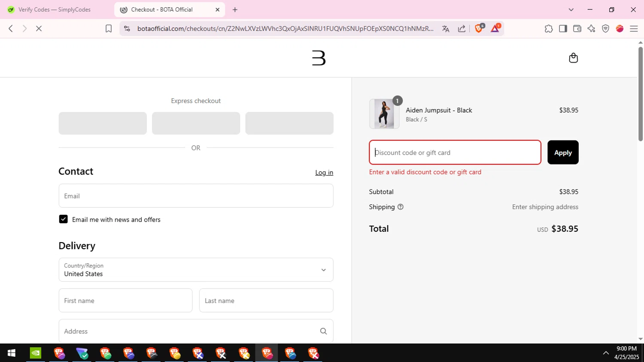Focus the Discount code or gift card field
The height and width of the screenshot is (362, 644).
point(455,152)
